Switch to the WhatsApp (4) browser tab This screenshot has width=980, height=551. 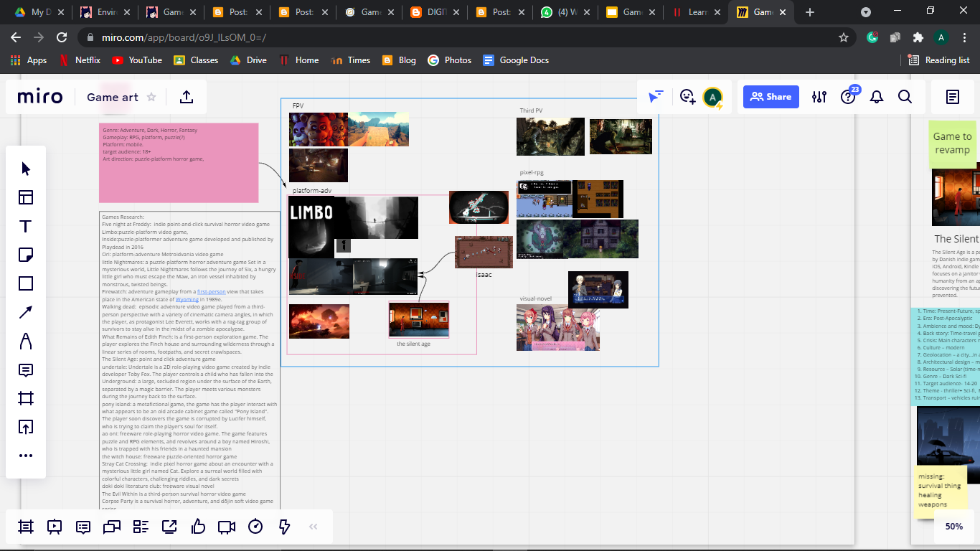point(563,12)
